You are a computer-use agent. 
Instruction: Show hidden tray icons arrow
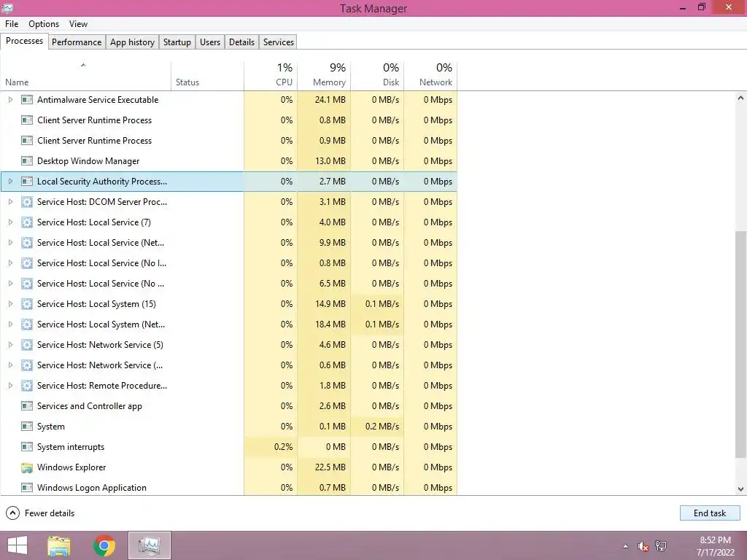625,547
